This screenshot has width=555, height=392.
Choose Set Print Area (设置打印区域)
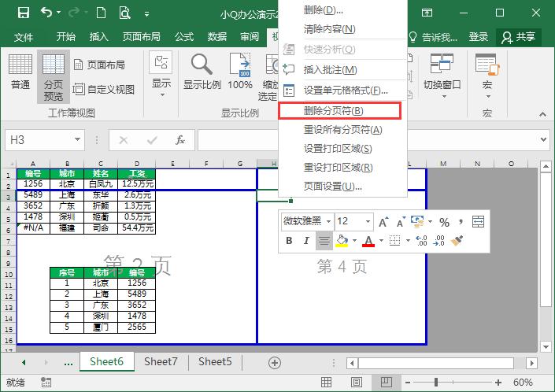tap(342, 149)
